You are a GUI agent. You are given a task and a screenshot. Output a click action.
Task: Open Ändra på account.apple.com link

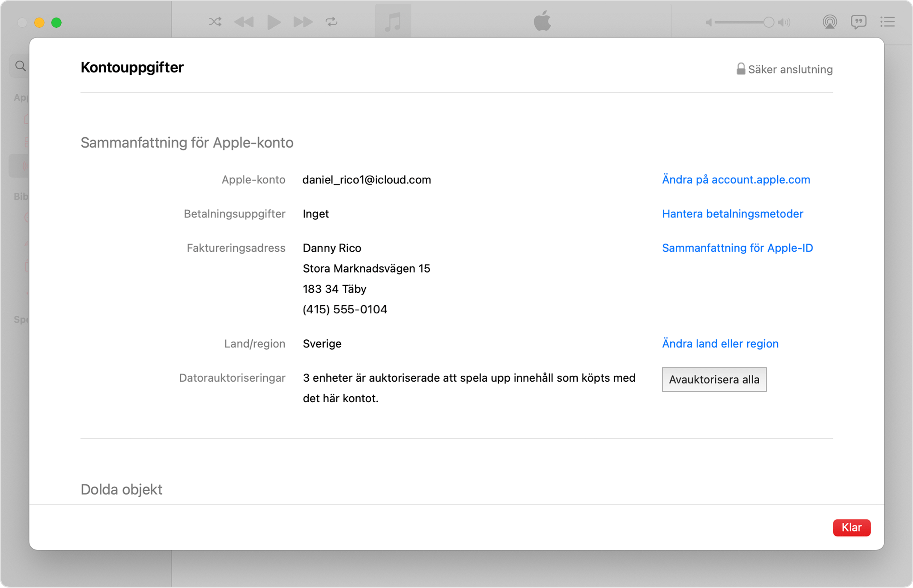736,180
